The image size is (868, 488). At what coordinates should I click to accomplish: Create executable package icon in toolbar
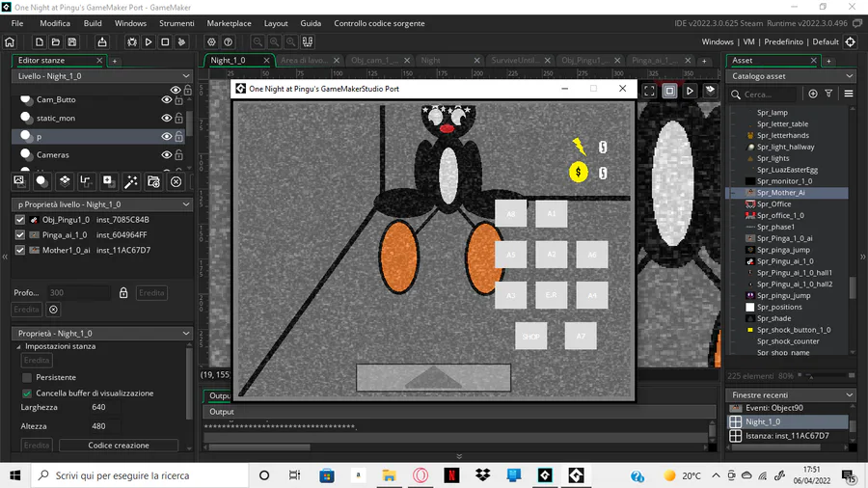102,42
